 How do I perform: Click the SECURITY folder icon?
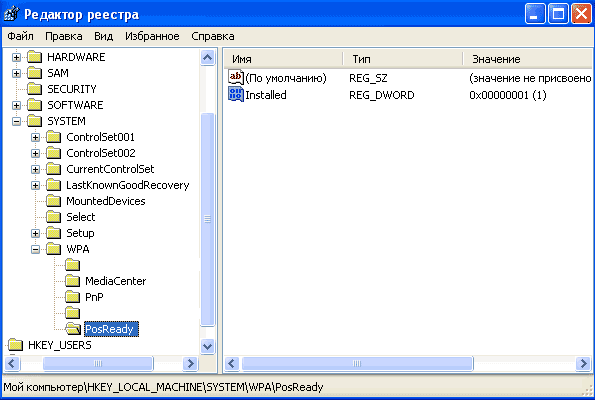[x=35, y=89]
